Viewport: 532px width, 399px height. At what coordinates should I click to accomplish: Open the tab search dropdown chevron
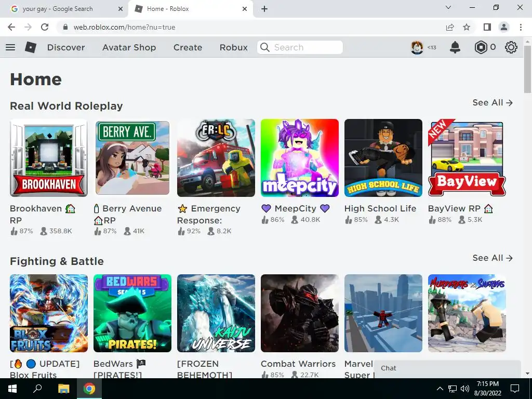click(x=448, y=7)
